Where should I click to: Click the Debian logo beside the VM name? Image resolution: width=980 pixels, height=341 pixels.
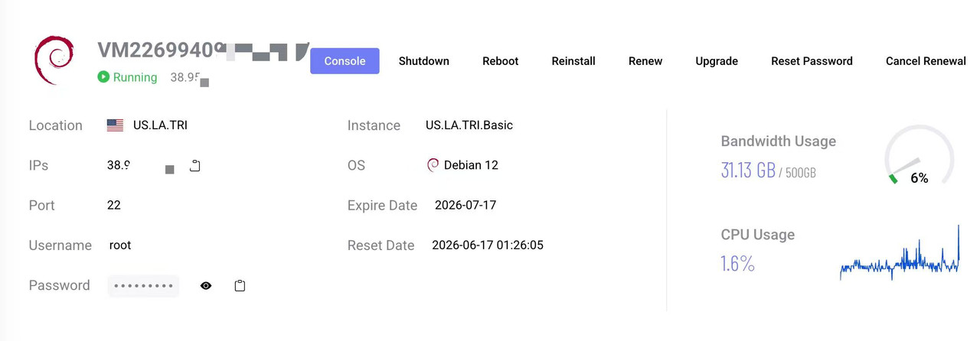click(x=54, y=60)
